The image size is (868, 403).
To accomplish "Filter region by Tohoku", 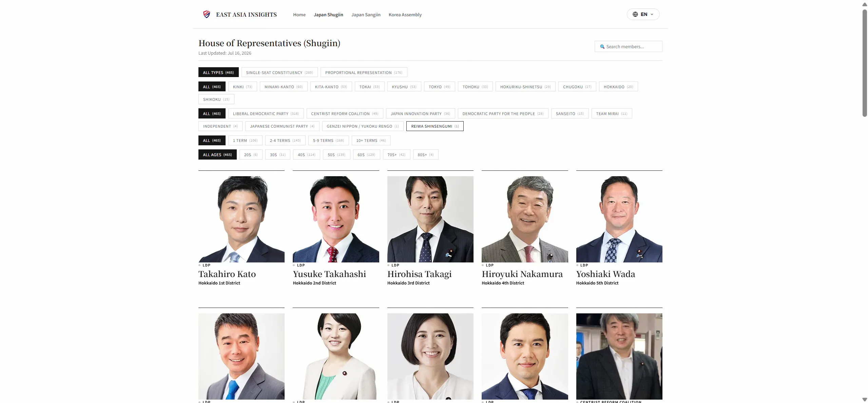I will click(475, 87).
